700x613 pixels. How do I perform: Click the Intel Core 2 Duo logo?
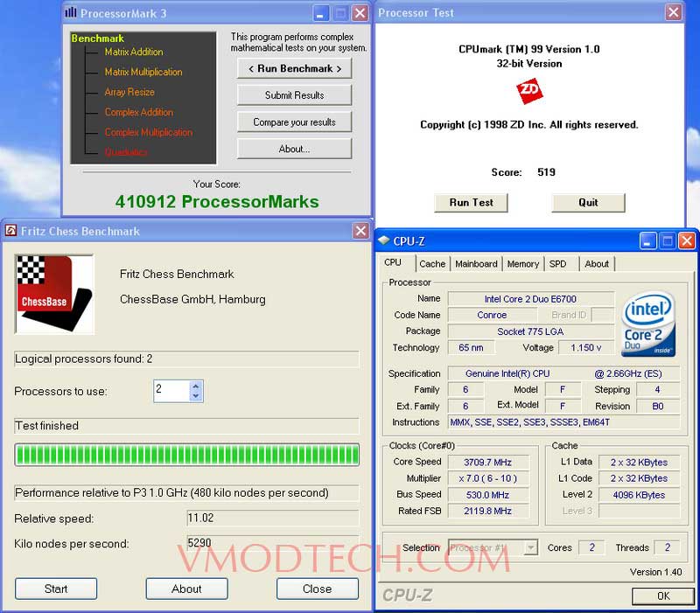pos(648,324)
